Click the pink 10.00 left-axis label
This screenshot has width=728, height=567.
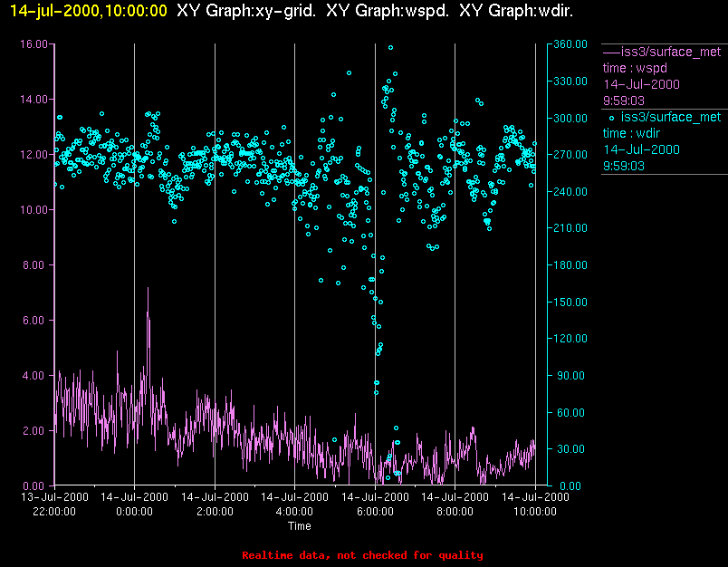[34, 210]
